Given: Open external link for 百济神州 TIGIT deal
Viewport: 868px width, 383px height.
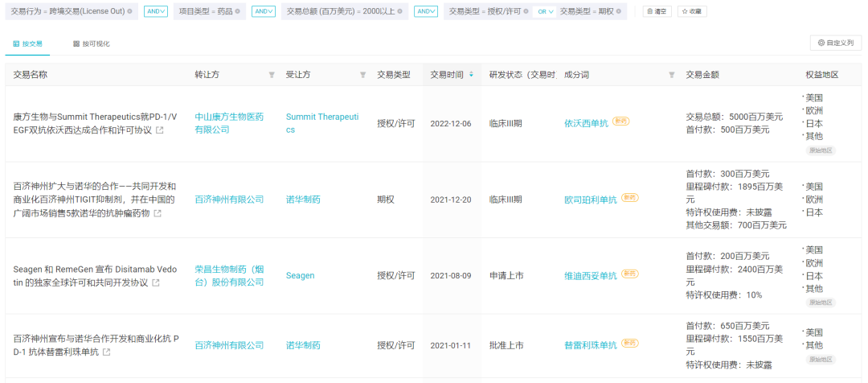Looking at the screenshot, I should [158, 213].
